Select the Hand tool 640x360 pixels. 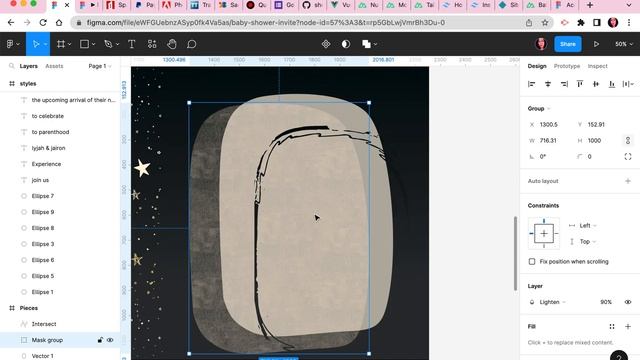click(172, 44)
